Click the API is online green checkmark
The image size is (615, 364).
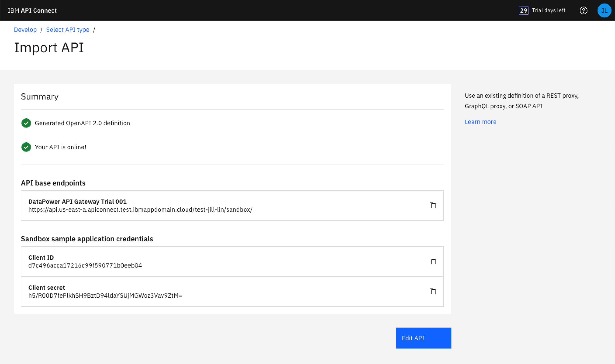pos(26,147)
